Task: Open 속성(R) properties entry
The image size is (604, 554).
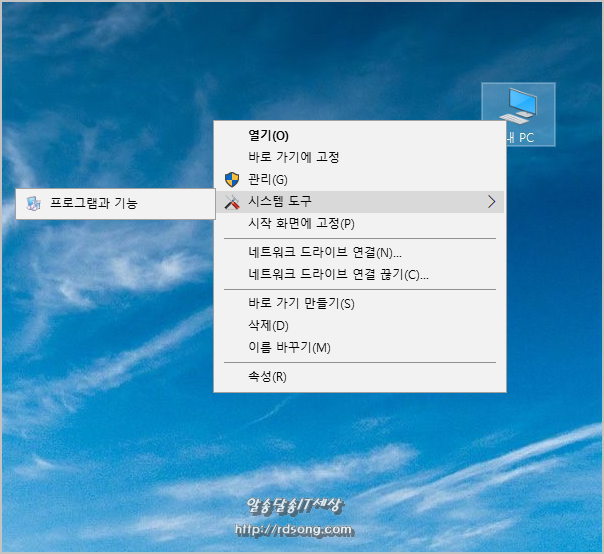Action: point(267,377)
